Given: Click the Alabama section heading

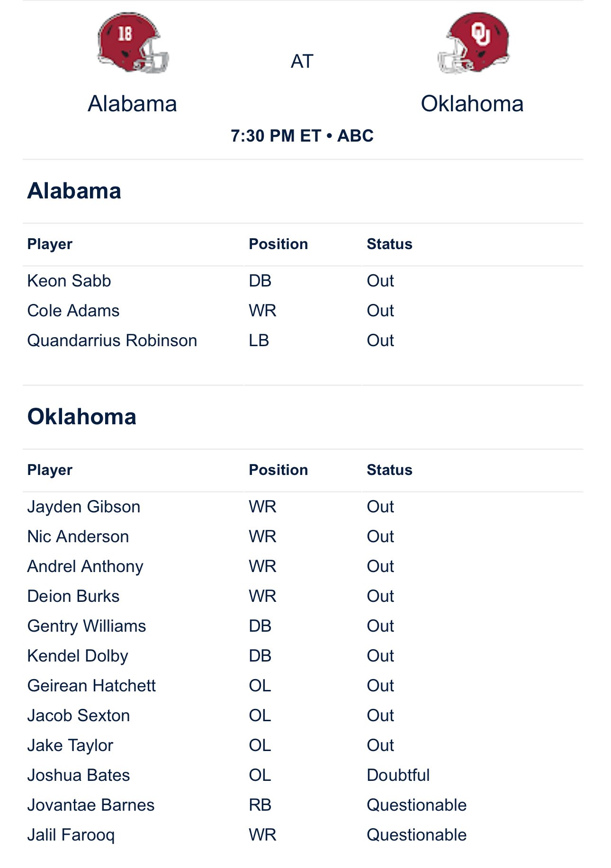Looking at the screenshot, I should coord(74,191).
